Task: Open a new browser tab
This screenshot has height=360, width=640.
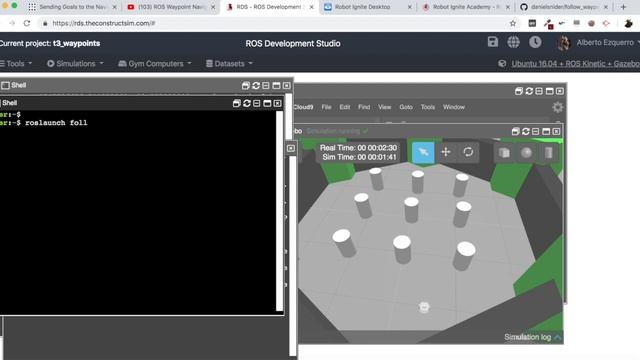Action: (623, 7)
